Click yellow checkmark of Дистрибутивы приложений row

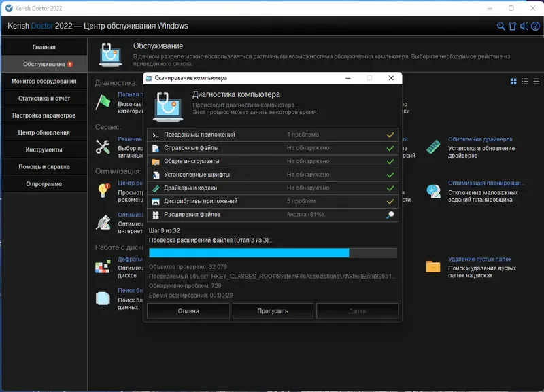click(x=390, y=201)
